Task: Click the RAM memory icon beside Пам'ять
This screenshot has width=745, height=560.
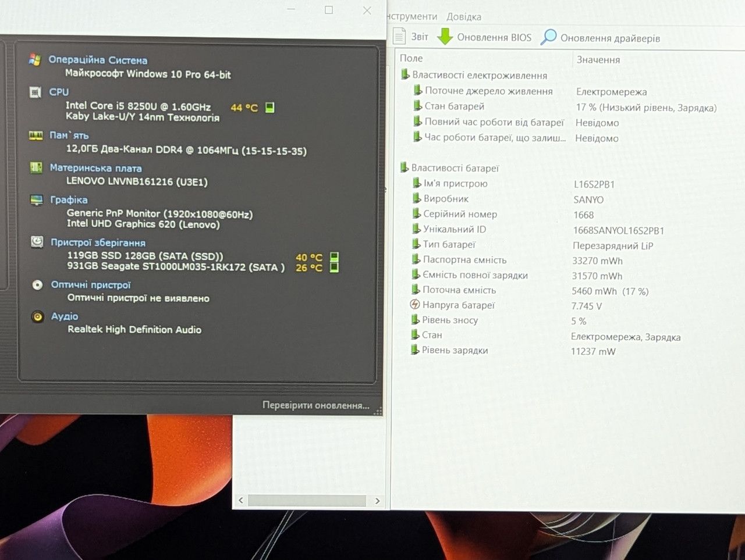Action: point(36,135)
